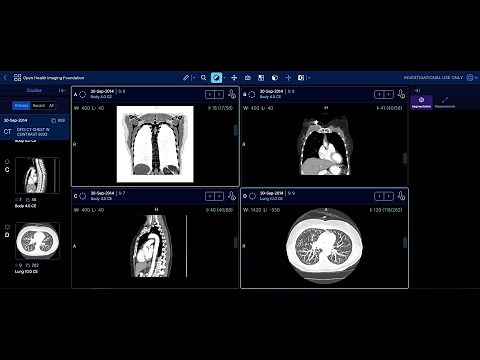Select the highlighted Window Level tool
The image size is (480, 360).
point(216,78)
